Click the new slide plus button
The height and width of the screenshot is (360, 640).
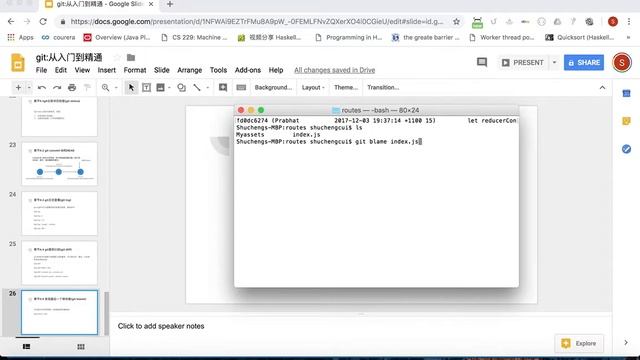tap(18, 87)
